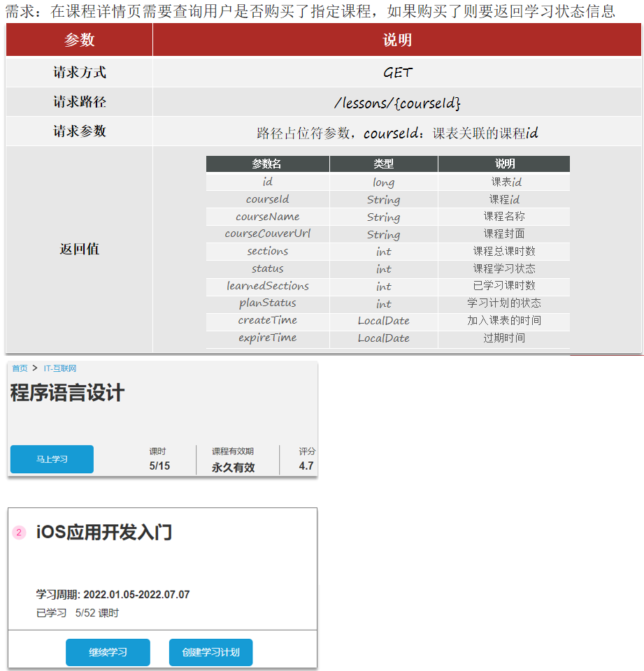Click the 继续学习 button
This screenshot has width=644, height=671.
coord(108,652)
